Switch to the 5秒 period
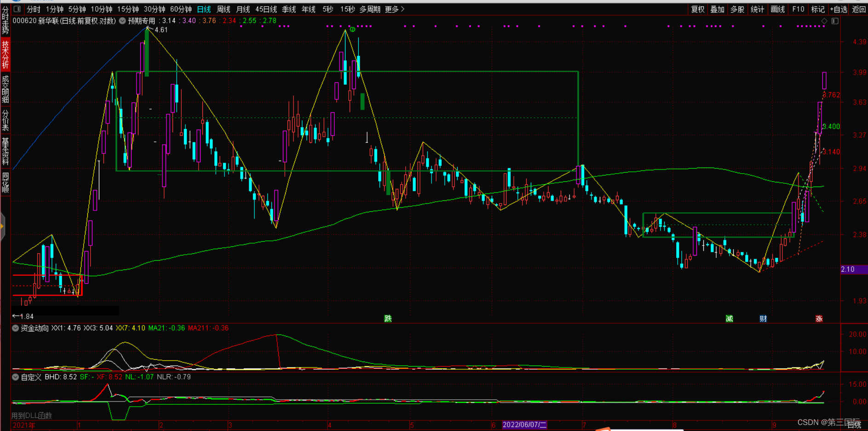Viewport: 868px width, 431px height. coord(328,9)
